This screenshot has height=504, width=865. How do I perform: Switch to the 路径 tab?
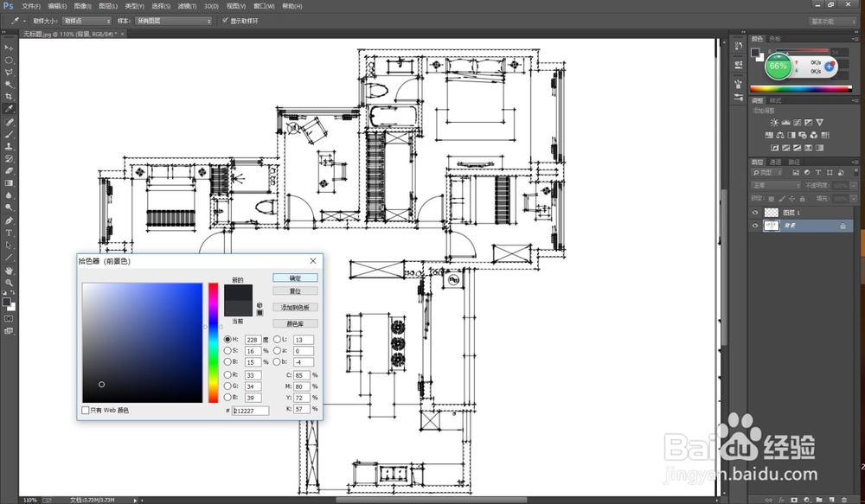coord(794,163)
